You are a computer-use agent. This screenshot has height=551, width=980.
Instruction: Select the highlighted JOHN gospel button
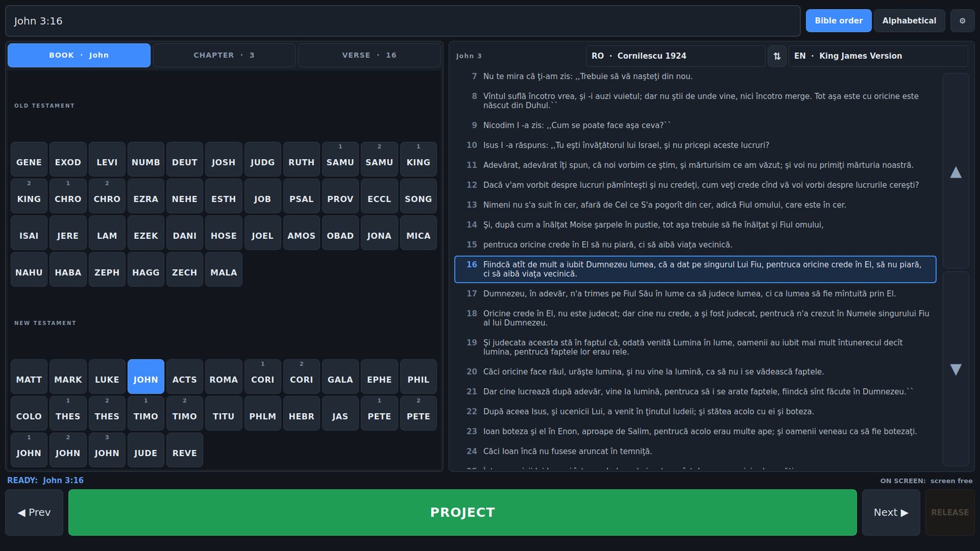(146, 377)
